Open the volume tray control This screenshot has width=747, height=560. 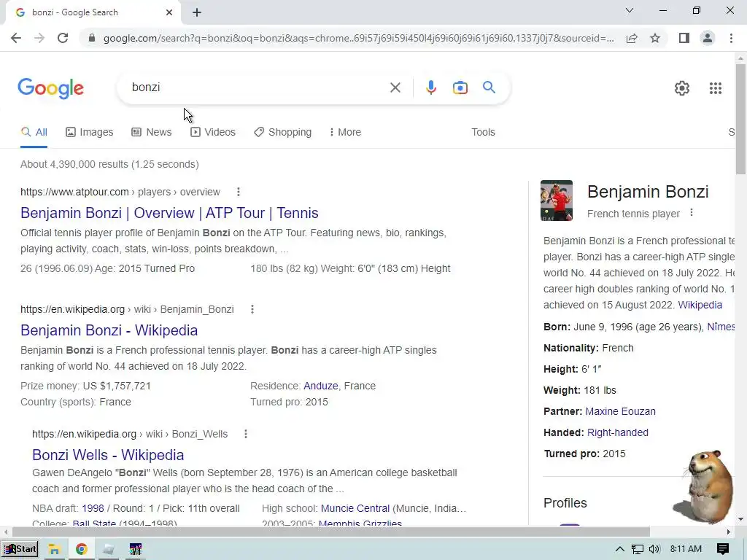(x=654, y=549)
